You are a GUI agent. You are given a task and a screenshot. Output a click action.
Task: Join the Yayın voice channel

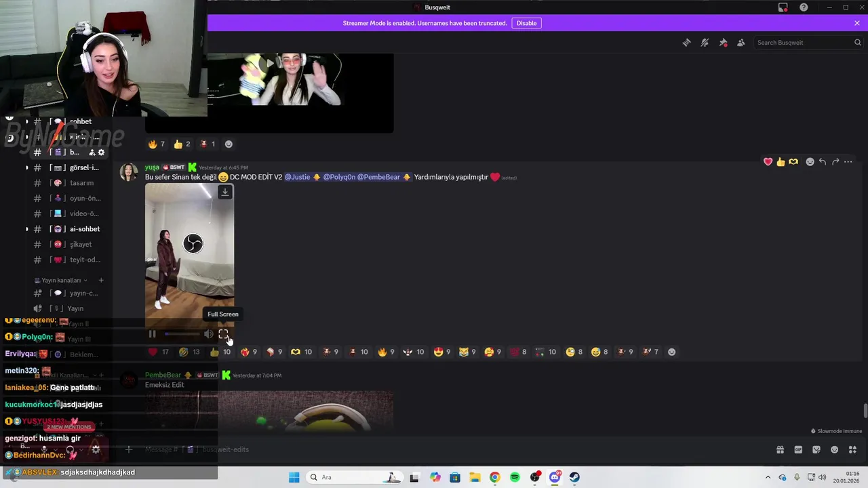(x=68, y=308)
